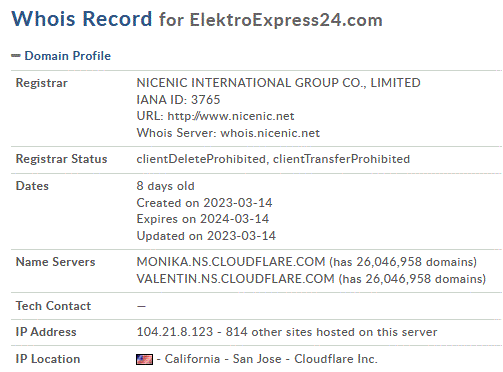Screen dimensions: 503x372
Task: Click the clientTransferProhibited status text
Action: point(341,159)
